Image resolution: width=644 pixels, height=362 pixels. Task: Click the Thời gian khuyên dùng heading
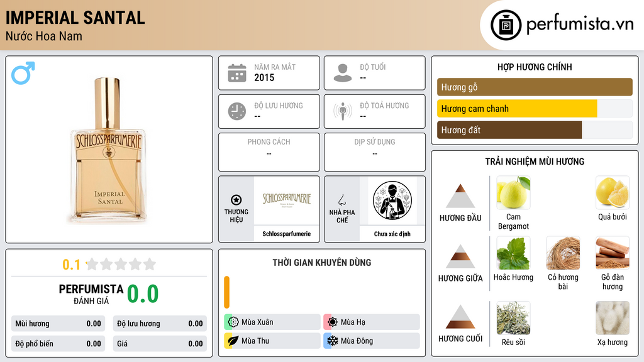[322, 262]
